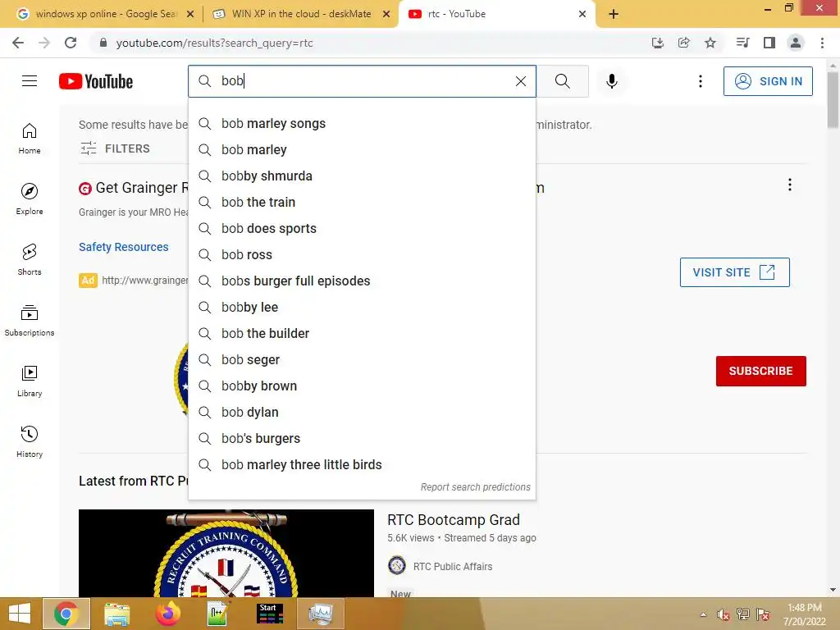Viewport: 840px width, 630px height.
Task: Click the browser address bar URL
Action: click(214, 43)
